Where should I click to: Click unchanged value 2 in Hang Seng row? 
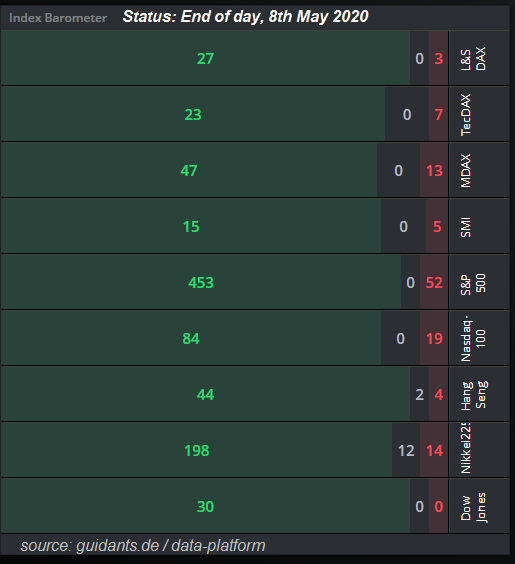click(420, 395)
